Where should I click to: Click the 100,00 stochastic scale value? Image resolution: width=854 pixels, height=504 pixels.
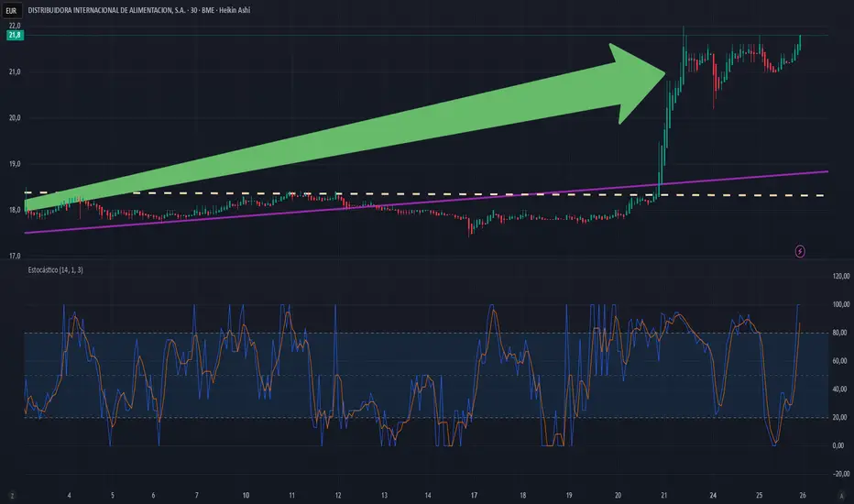coord(841,304)
